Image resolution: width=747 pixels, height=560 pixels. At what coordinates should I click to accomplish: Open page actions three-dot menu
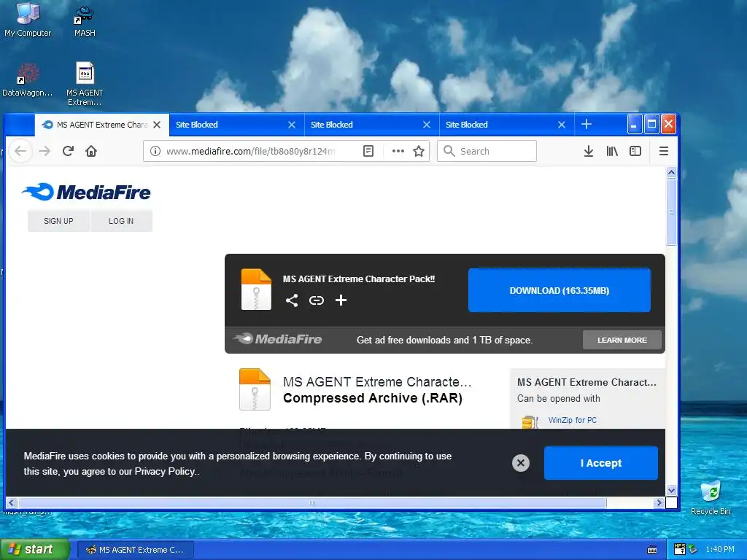(x=398, y=151)
